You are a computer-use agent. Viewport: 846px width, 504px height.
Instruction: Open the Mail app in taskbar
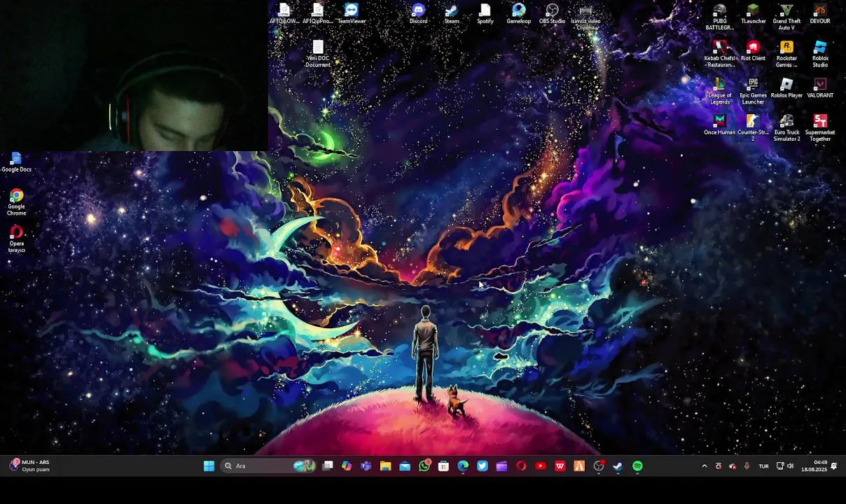point(405,466)
